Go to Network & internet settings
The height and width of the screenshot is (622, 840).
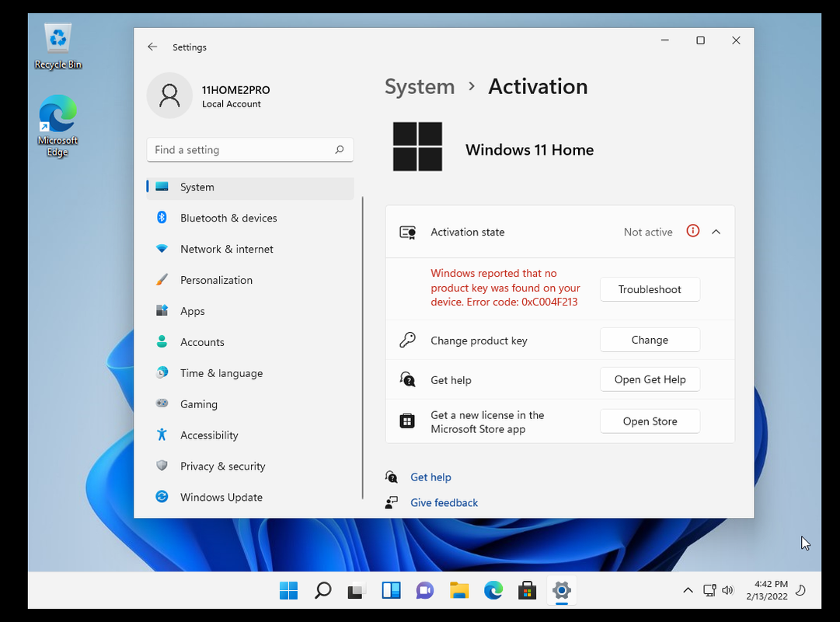(x=250, y=249)
